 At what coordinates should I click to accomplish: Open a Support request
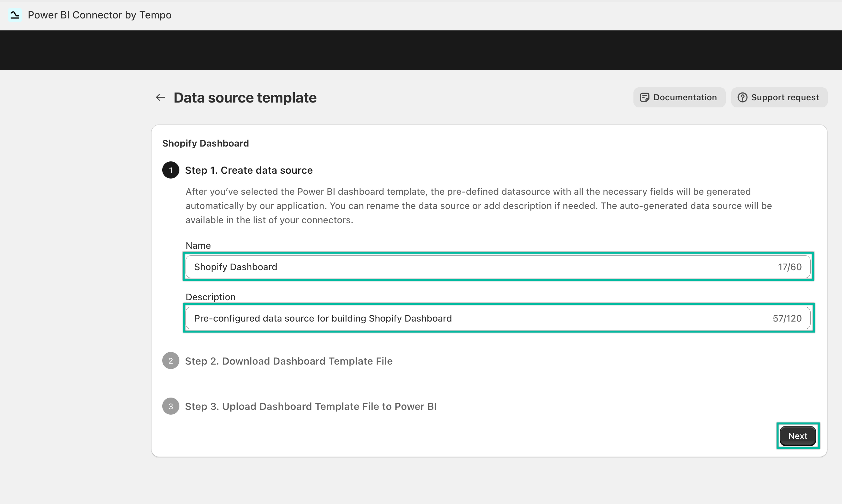coord(779,97)
